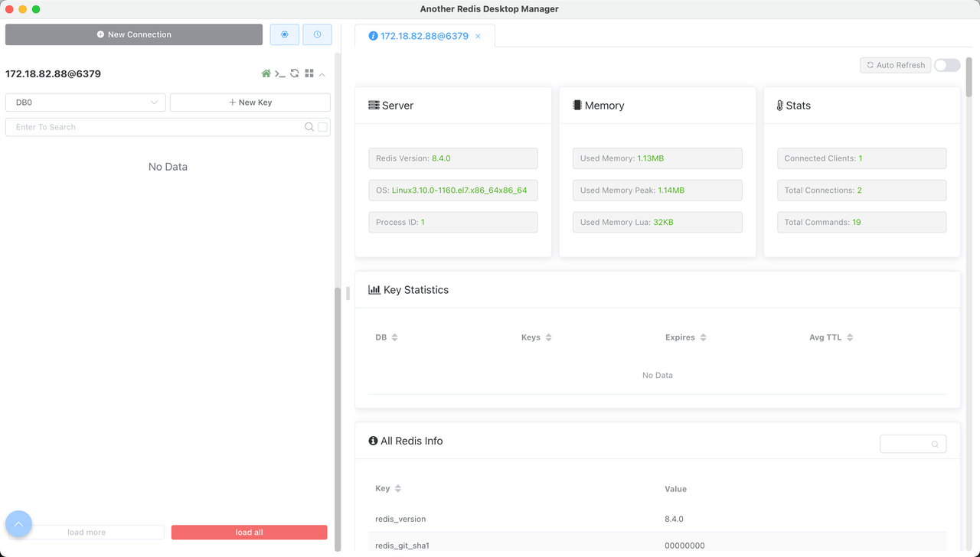Close the 172.18.82.88@6379 tab

click(479, 37)
